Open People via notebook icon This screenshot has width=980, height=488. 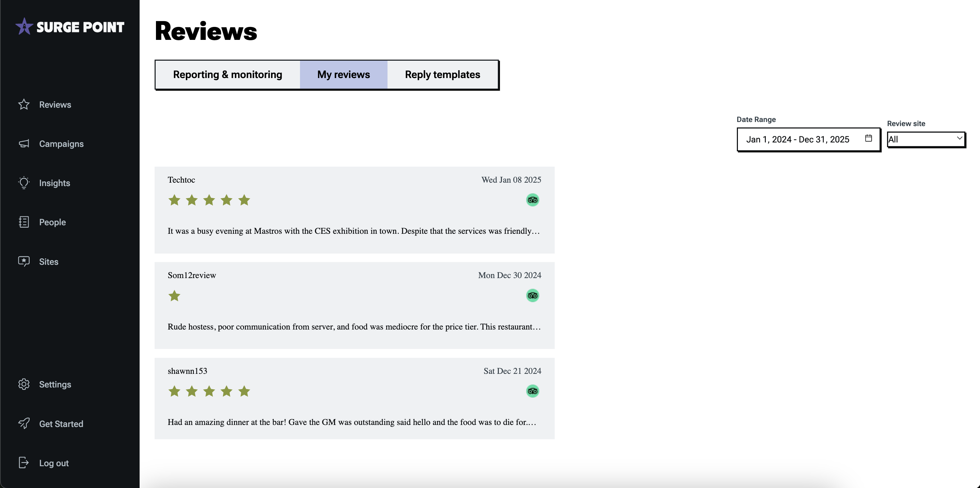tap(23, 222)
